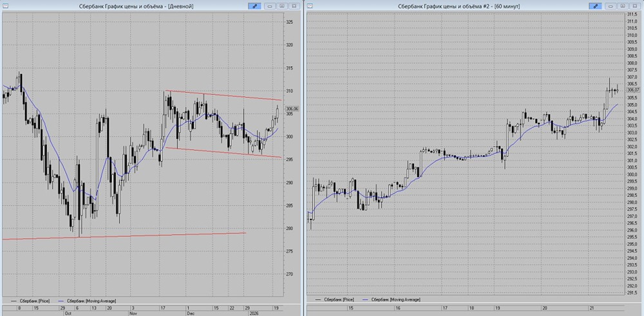This screenshot has height=316, width=644.
Task: Maximize the Дневной chart window
Action: click(281, 6)
